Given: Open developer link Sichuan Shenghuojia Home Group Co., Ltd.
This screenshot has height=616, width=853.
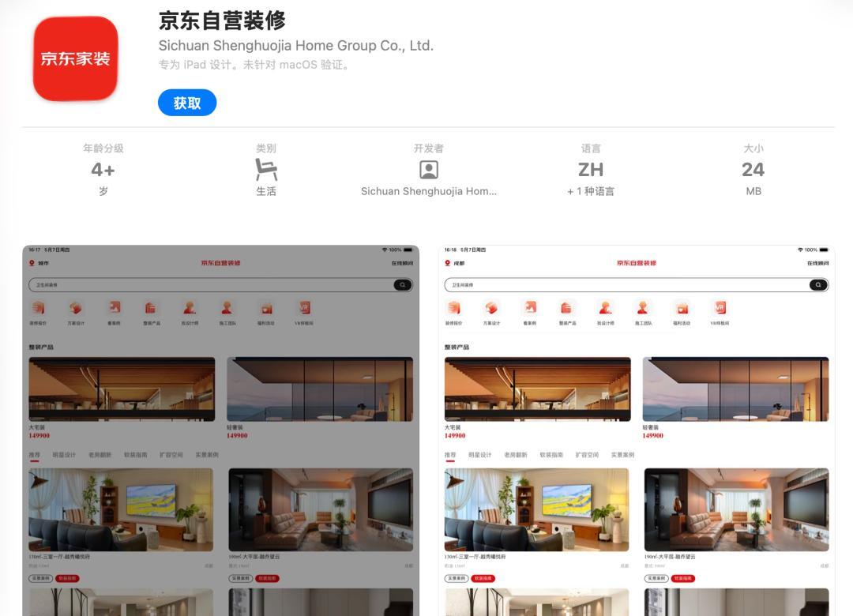Looking at the screenshot, I should [x=296, y=46].
